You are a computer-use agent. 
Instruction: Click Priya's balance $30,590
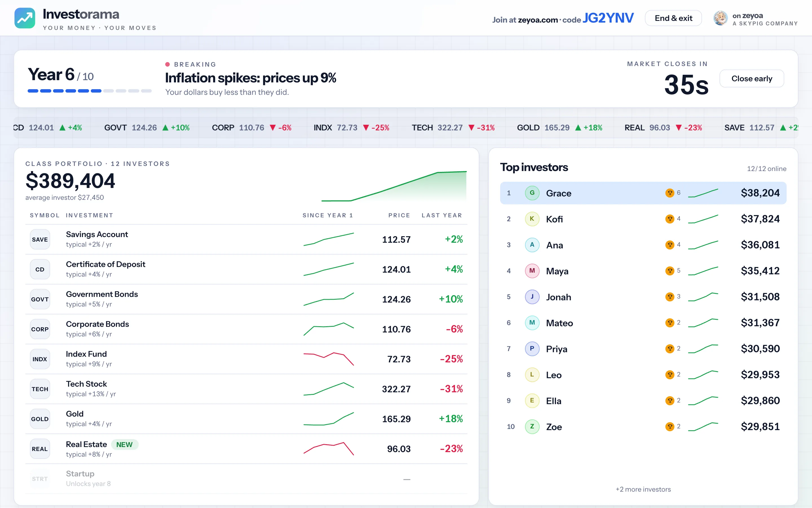(760, 349)
